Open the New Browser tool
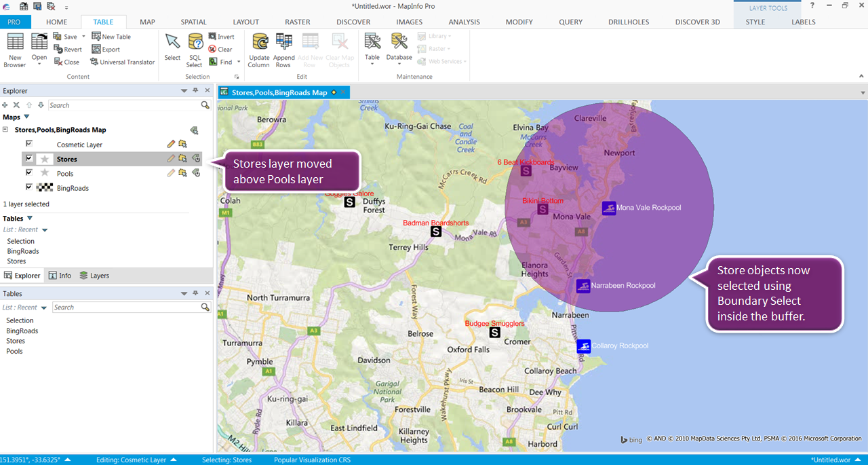This screenshot has width=868, height=465. 14,50
